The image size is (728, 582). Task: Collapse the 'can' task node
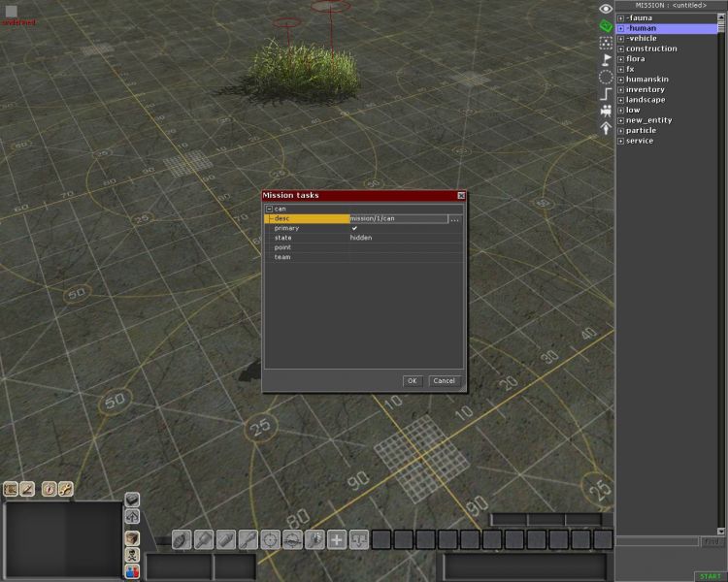269,209
